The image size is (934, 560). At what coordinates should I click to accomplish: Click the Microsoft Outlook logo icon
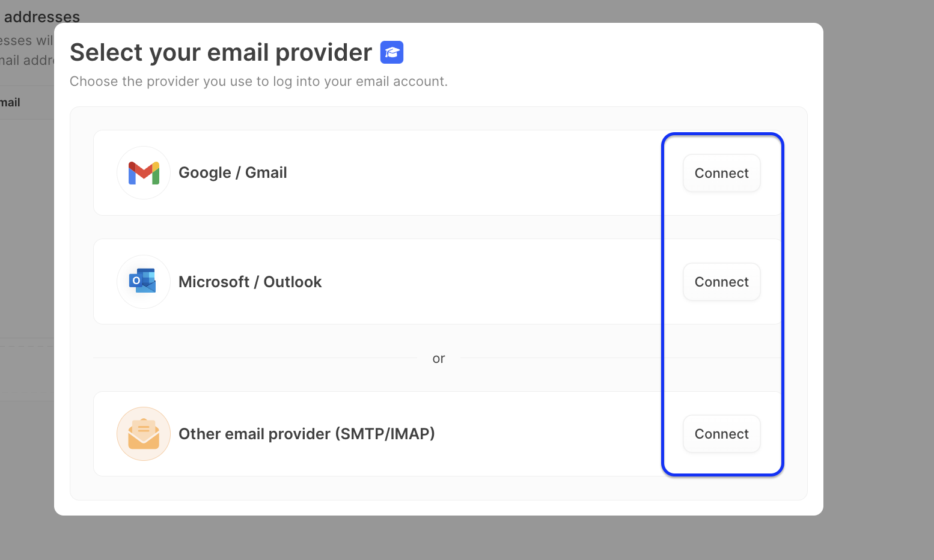pyautogui.click(x=143, y=281)
